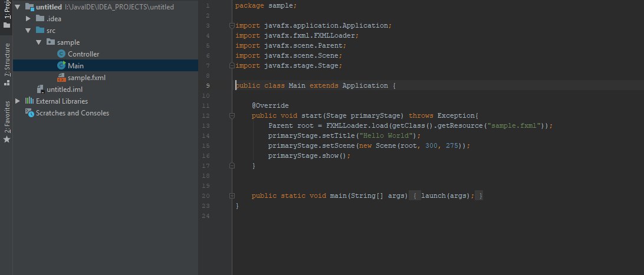Click the "@Override" annotation
Viewport: 644px width, 275px height.
point(270,106)
